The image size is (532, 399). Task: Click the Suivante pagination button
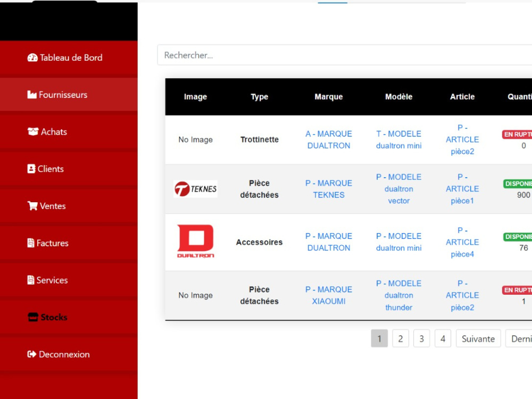click(x=478, y=338)
